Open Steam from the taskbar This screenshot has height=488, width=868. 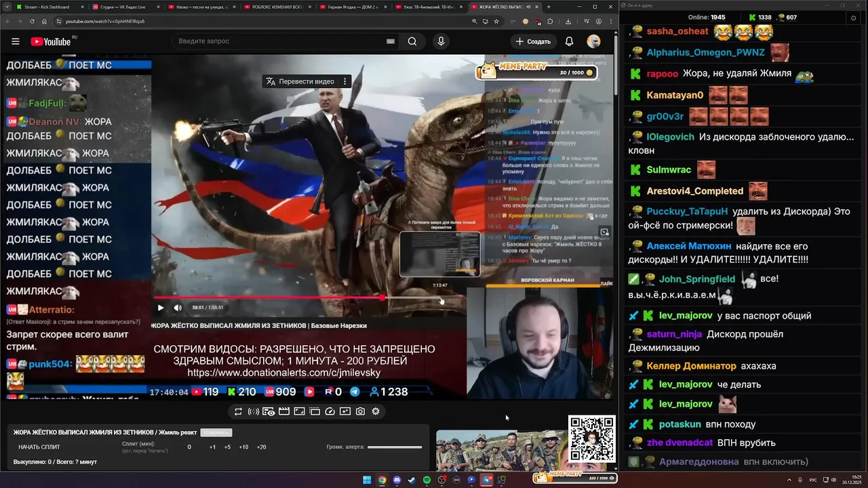coord(412,480)
